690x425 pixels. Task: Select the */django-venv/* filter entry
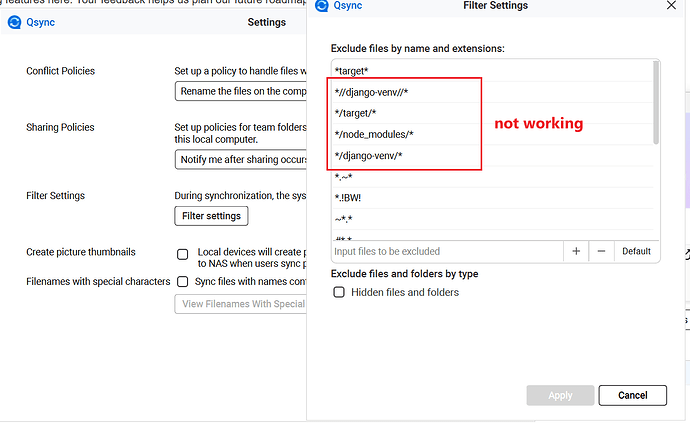tap(372, 156)
